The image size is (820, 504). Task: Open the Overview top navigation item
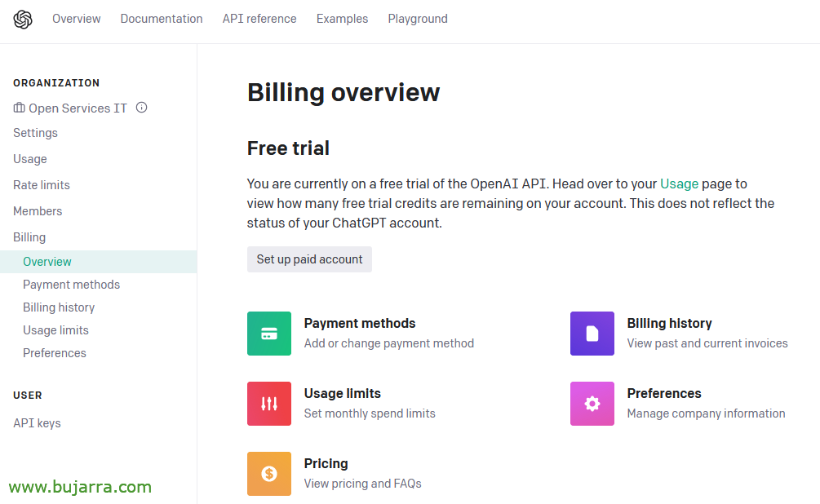[x=77, y=19]
